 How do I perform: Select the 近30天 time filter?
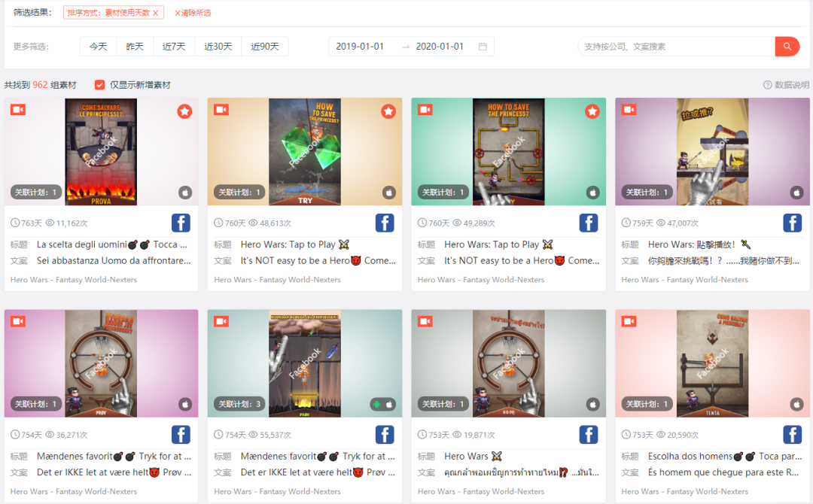tap(218, 47)
